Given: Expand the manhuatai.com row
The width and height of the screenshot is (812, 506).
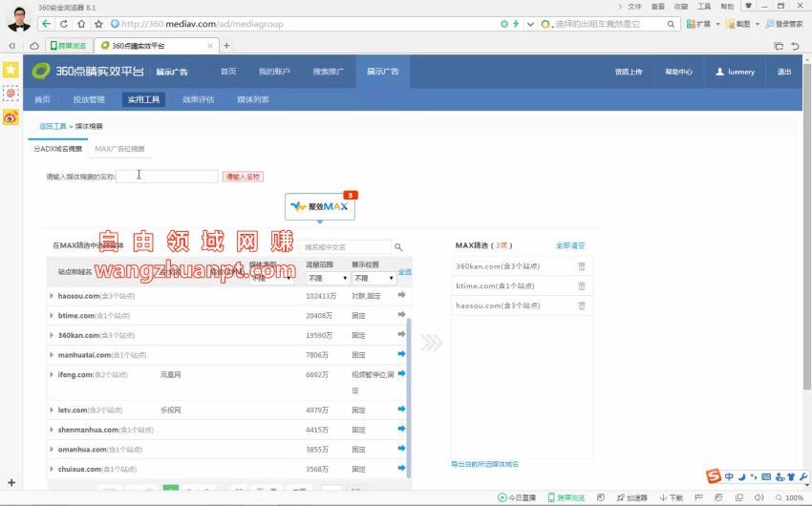Looking at the screenshot, I should pyautogui.click(x=52, y=355).
